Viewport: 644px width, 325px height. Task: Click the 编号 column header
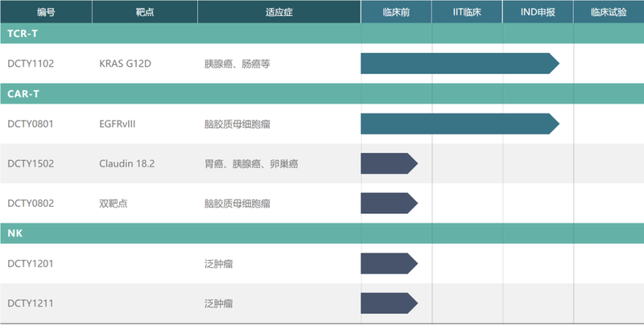(46, 12)
